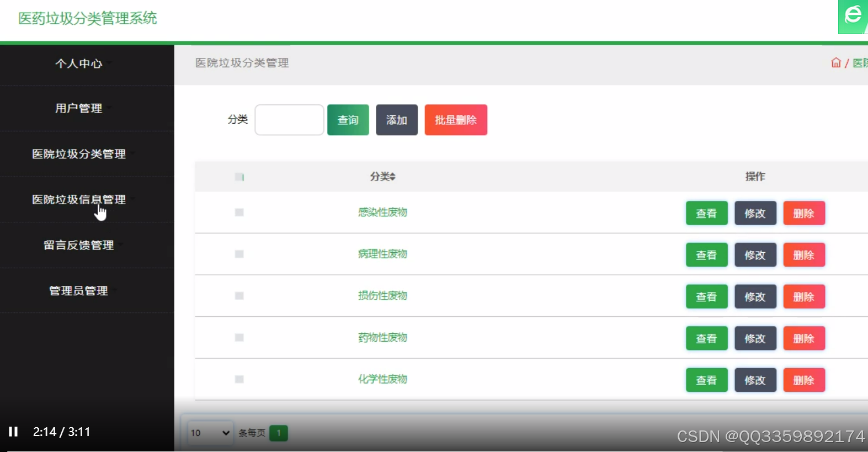Click the 化学性废物 category text

pos(382,379)
